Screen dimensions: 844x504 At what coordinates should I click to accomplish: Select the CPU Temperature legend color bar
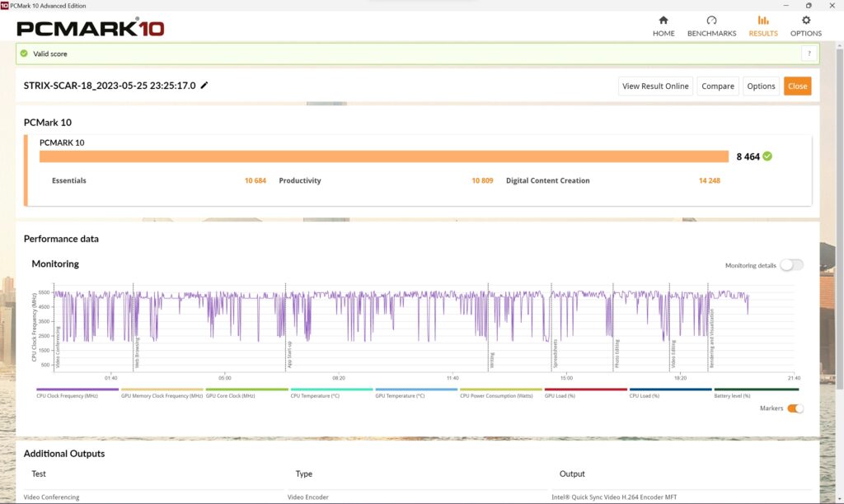pos(331,390)
